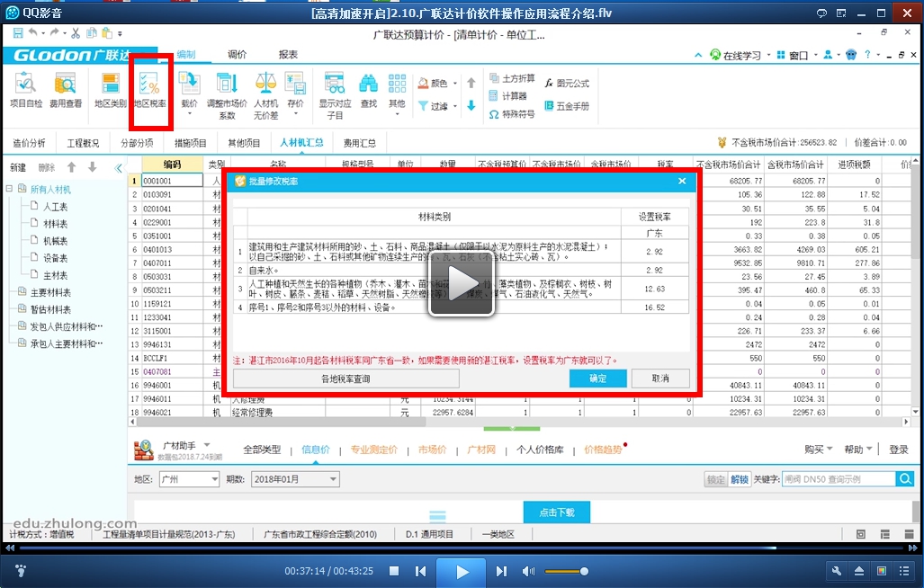Open the 地区税率 tool

(149, 90)
